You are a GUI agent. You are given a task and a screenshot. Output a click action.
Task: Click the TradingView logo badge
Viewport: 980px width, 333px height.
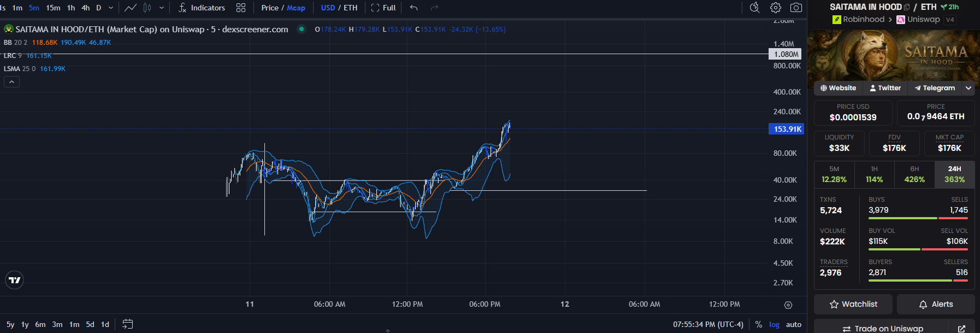pyautogui.click(x=15, y=280)
